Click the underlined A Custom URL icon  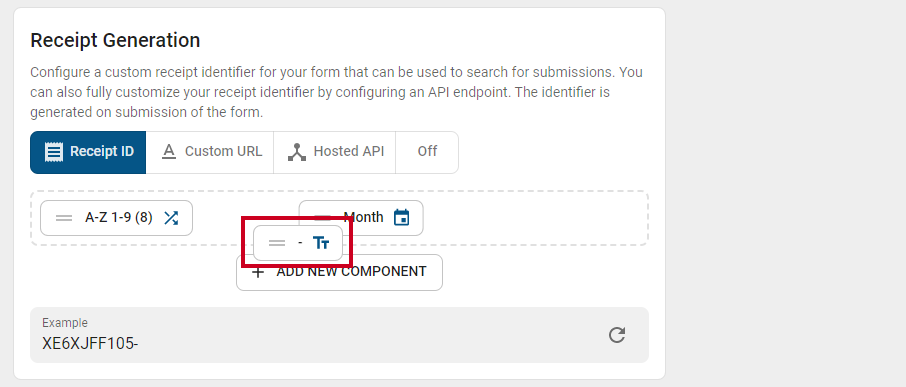point(168,152)
